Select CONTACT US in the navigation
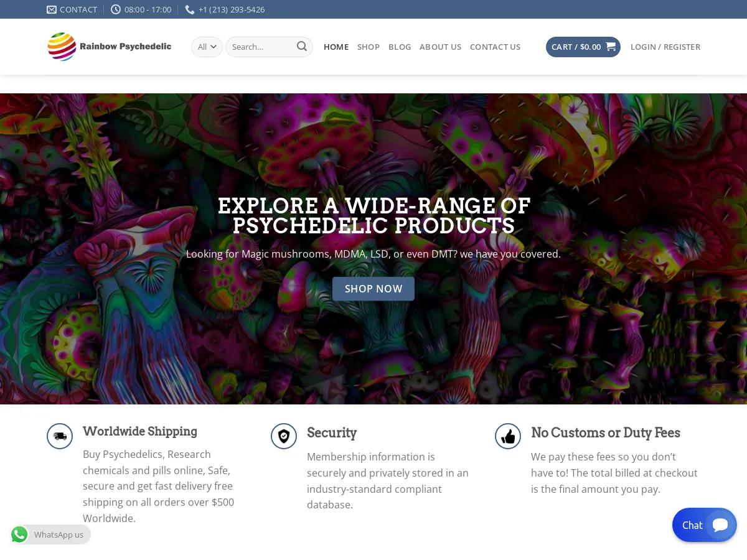 tap(495, 47)
